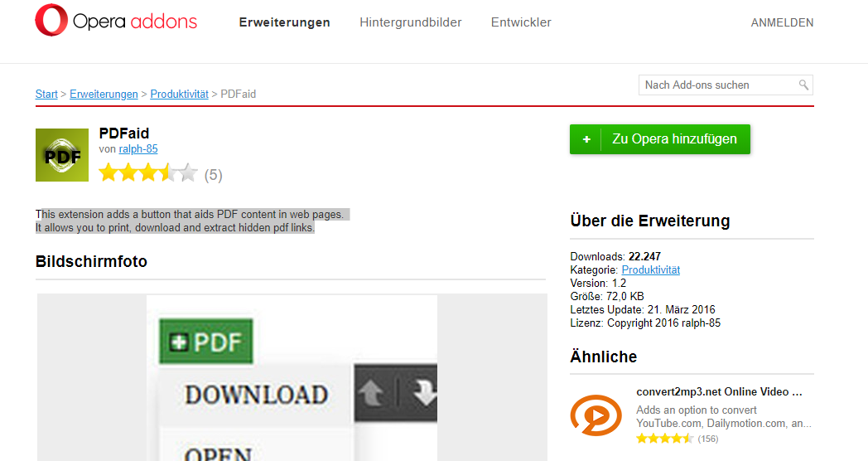Click Lizenz: Copyright 2016 ralph-85 text
This screenshot has height=461, width=868.
coord(645,323)
